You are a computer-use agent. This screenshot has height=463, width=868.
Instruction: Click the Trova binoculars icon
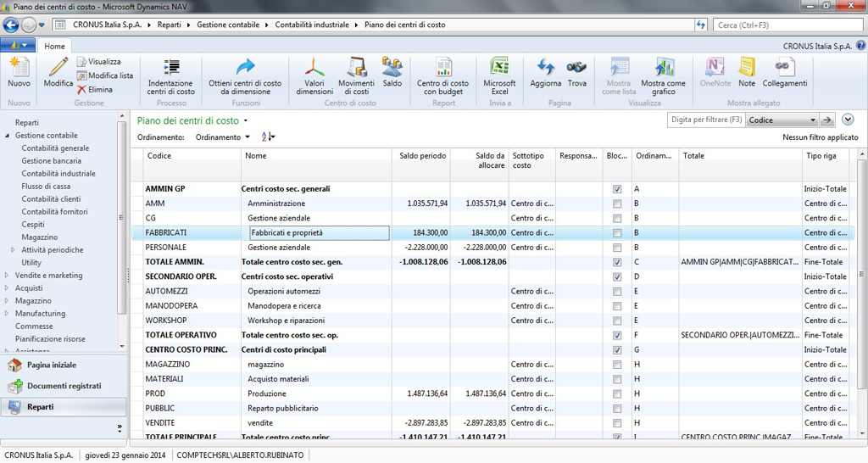(x=576, y=69)
